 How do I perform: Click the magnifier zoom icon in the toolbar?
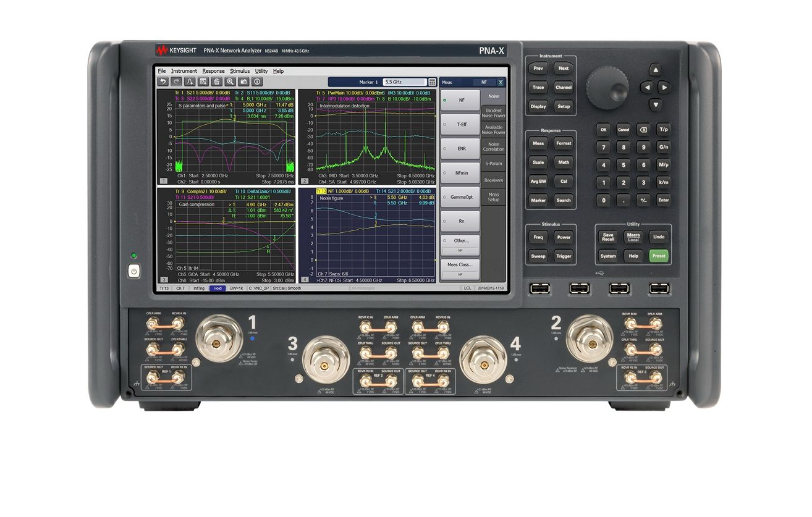tap(230, 82)
